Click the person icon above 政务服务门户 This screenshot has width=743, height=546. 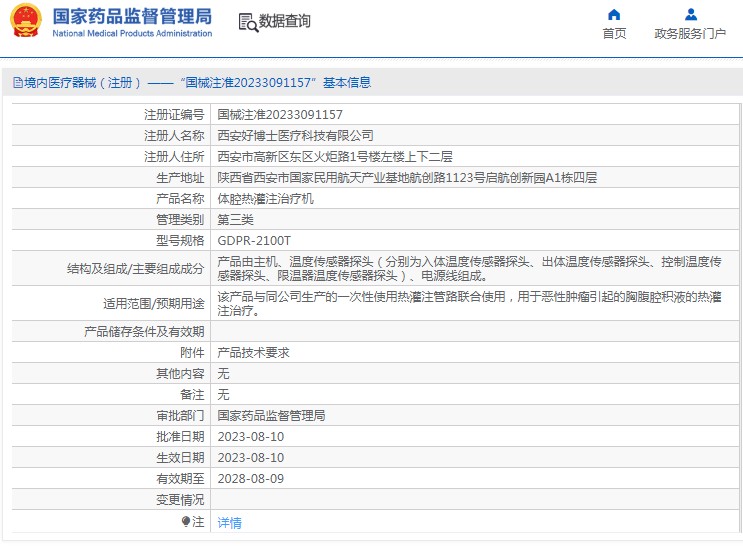[690, 14]
